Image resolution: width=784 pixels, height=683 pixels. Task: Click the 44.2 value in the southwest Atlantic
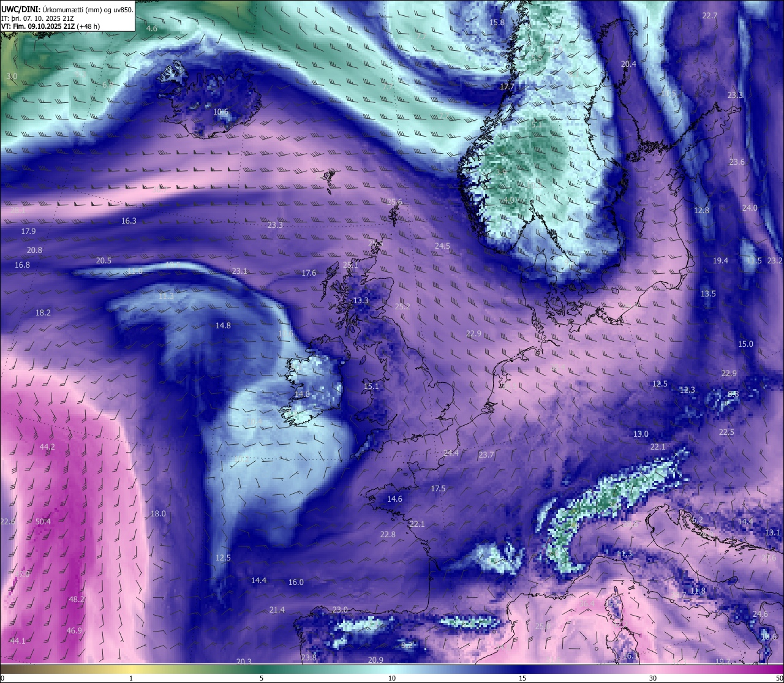(47, 447)
